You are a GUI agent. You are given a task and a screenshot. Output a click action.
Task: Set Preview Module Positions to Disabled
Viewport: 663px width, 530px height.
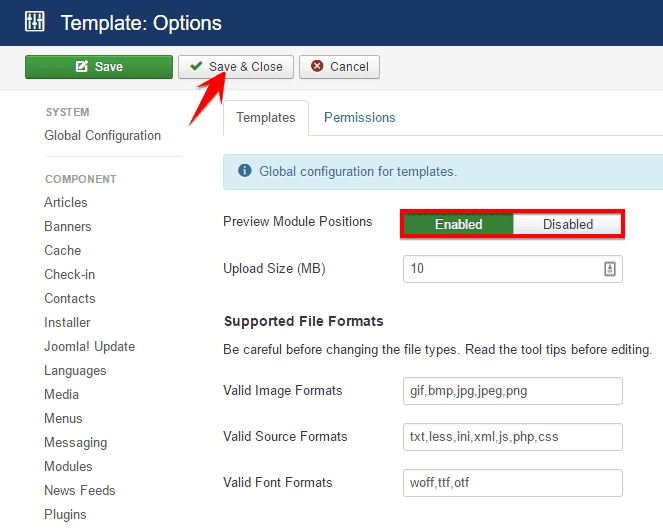[x=568, y=224]
